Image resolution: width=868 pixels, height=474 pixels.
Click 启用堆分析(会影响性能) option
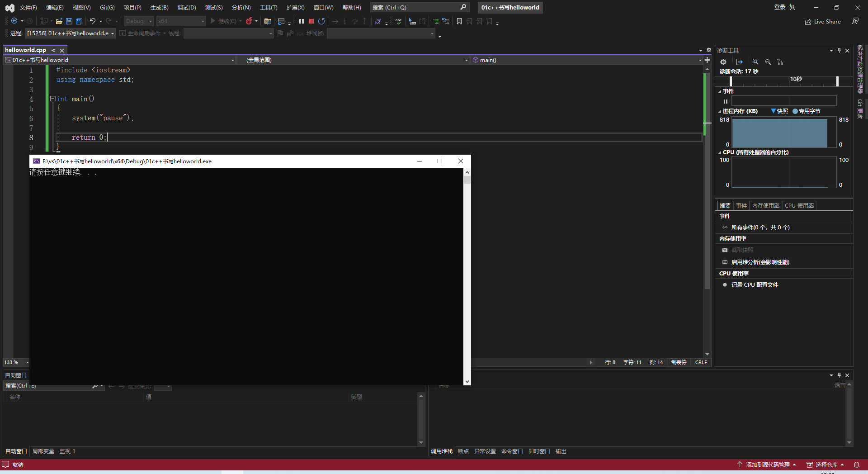click(760, 262)
